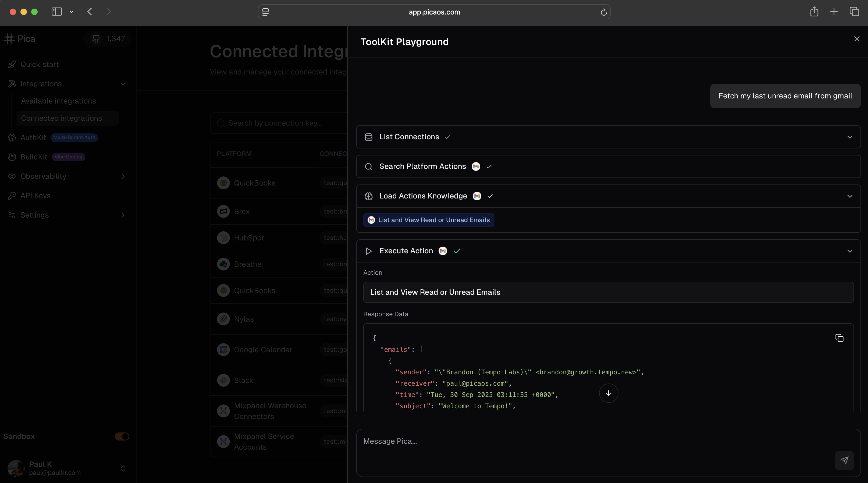
Task: Click the Execute Action play icon
Action: (369, 251)
